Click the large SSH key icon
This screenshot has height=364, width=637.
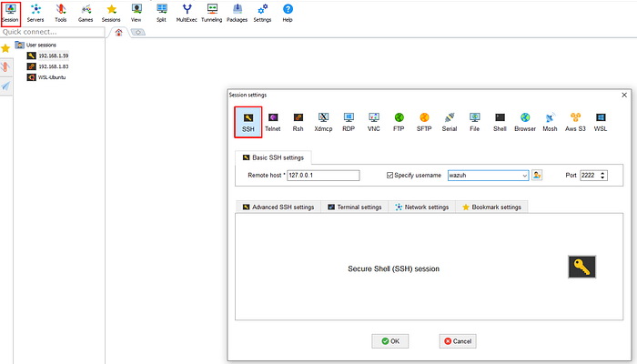[x=581, y=267]
